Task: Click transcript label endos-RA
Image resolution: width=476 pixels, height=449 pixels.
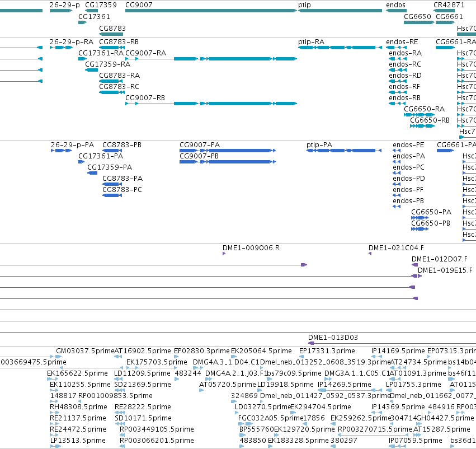Action: [x=406, y=53]
